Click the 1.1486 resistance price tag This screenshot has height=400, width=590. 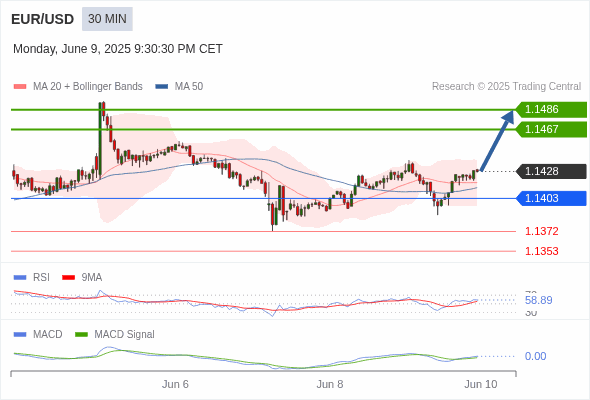[551, 110]
